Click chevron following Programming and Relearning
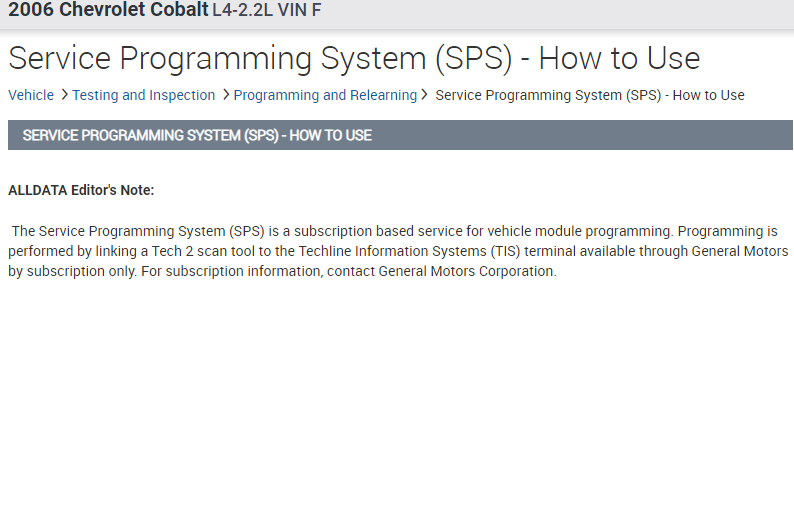This screenshot has height=514, width=794. coord(425,95)
